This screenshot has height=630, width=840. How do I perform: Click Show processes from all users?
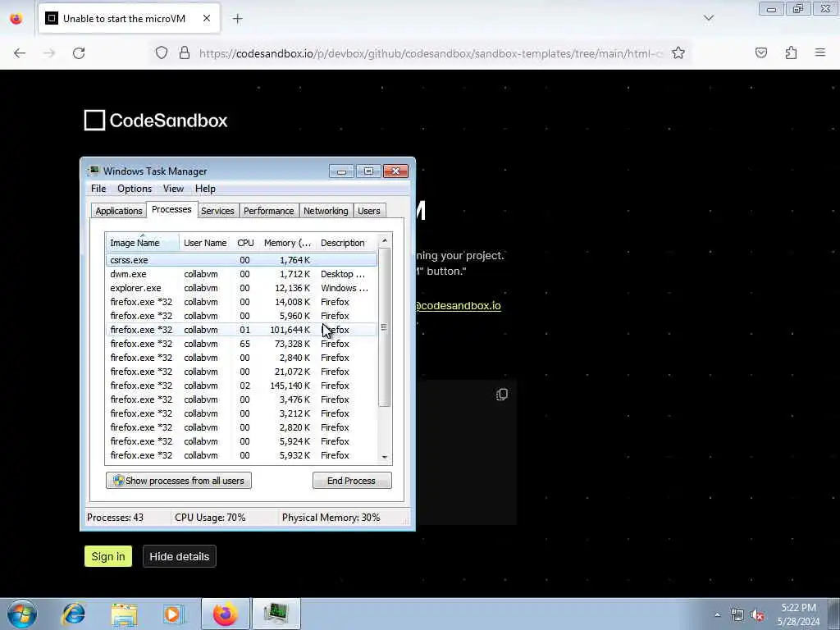(x=178, y=481)
